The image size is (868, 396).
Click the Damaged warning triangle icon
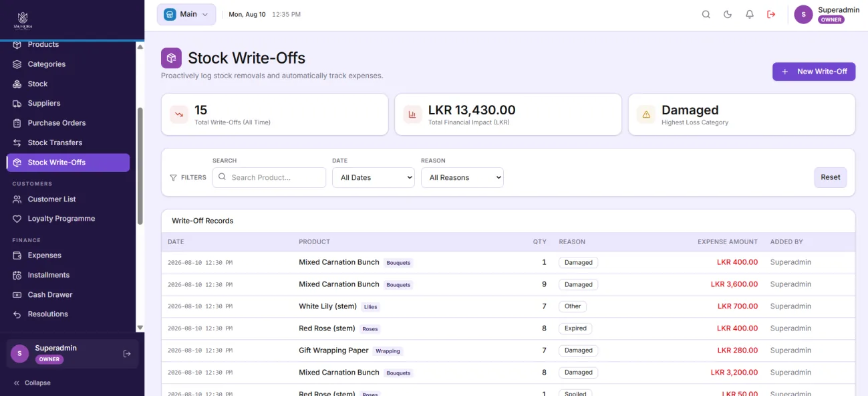[646, 114]
